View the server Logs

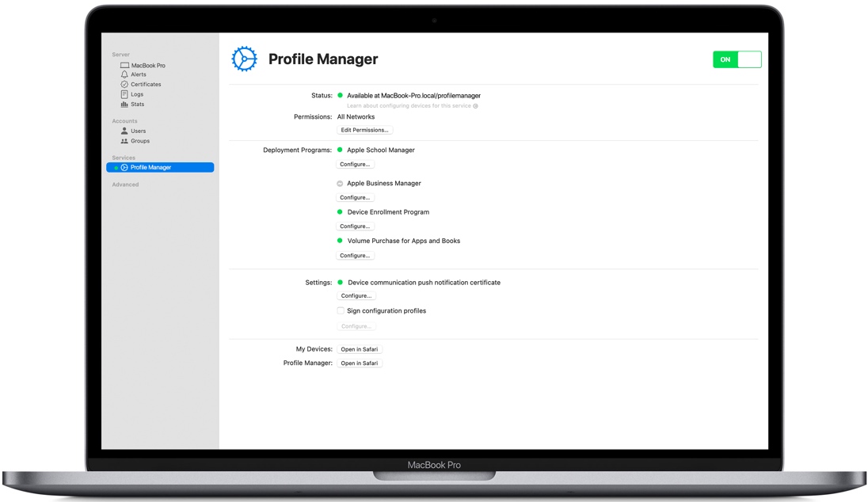[x=136, y=93]
